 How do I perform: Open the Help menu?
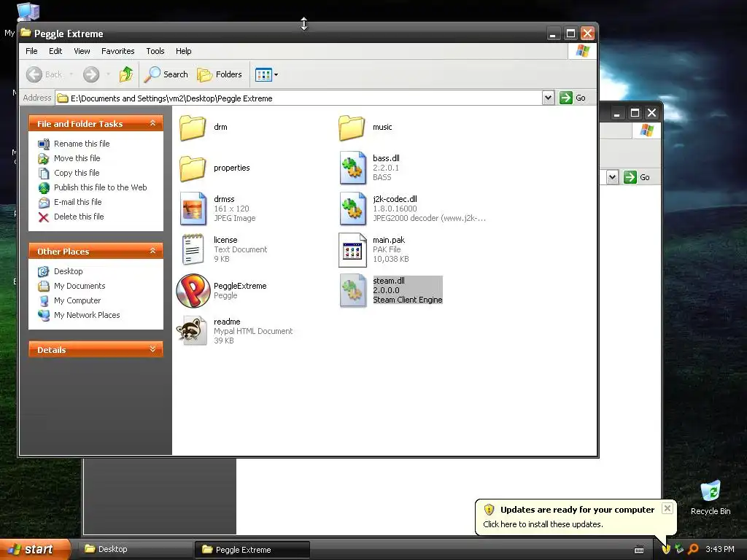[x=183, y=51]
